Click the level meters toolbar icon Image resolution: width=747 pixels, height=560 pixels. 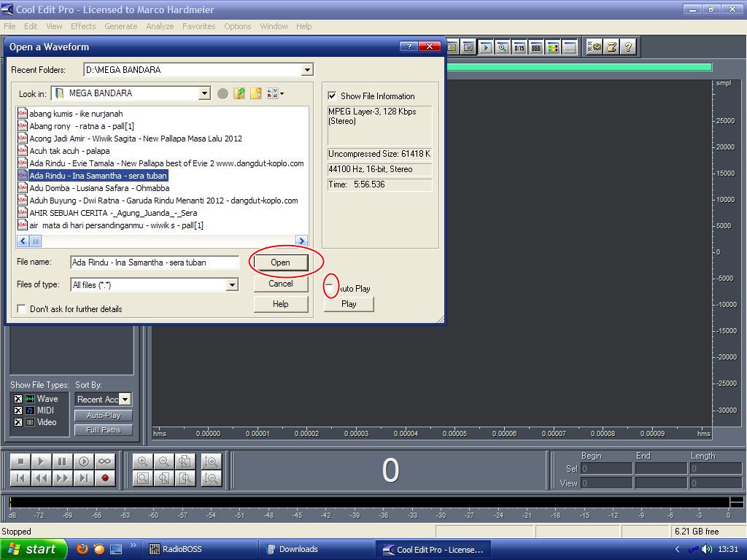[553, 47]
